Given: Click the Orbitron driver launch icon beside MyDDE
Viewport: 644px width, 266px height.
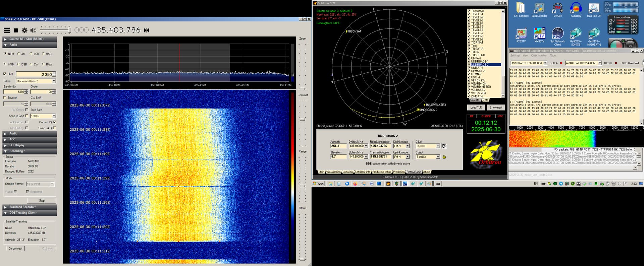Looking at the screenshot, I should pyautogui.click(x=444, y=146).
